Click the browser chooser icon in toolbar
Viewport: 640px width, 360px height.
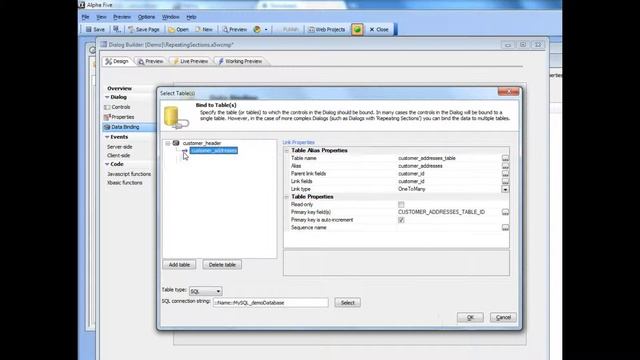257,29
